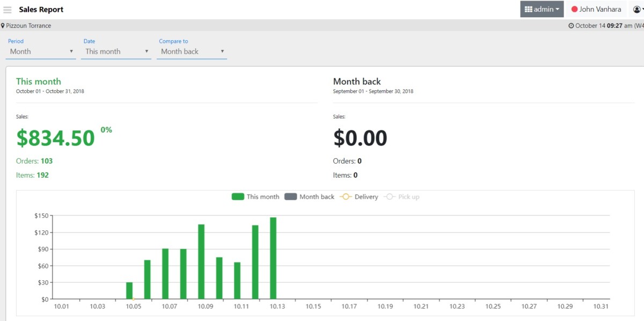Expand the Compare to dropdown
644x321 pixels.
pos(192,52)
